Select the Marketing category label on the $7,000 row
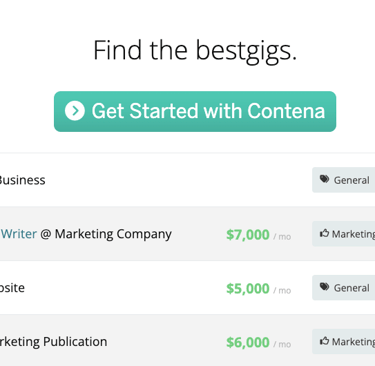 click(353, 234)
